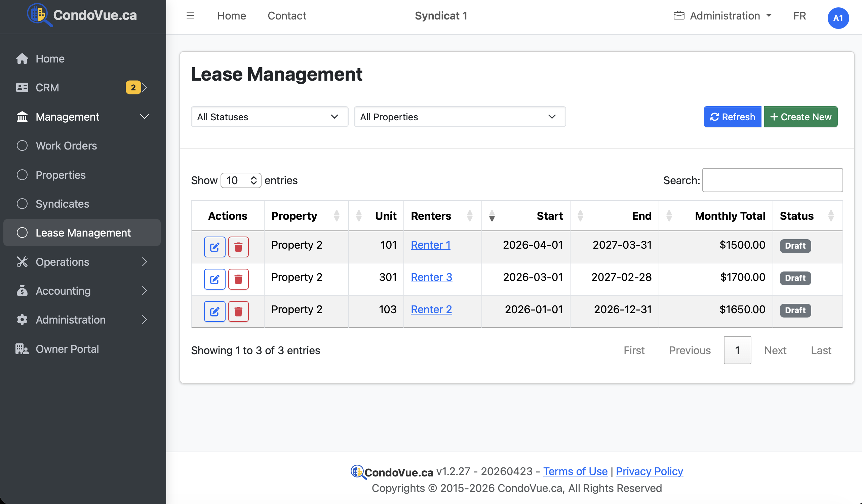This screenshot has width=862, height=504.
Task: Click the Syndicat 1 header title
Action: 441,16
